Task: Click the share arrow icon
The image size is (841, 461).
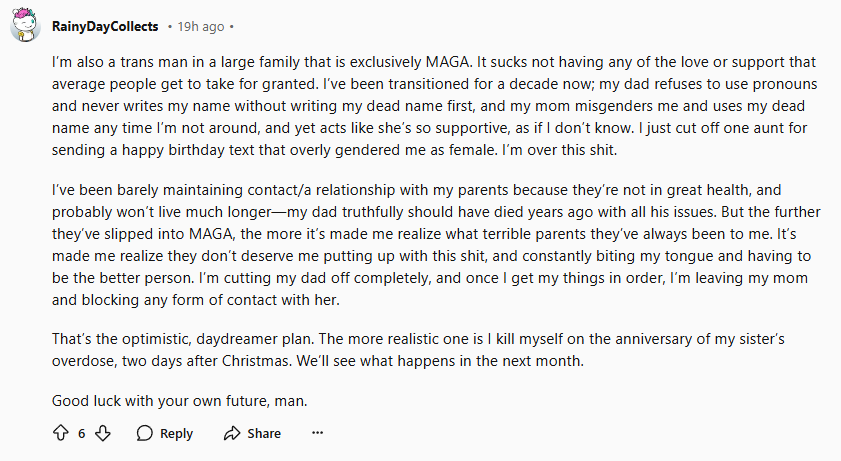Action: [233, 433]
